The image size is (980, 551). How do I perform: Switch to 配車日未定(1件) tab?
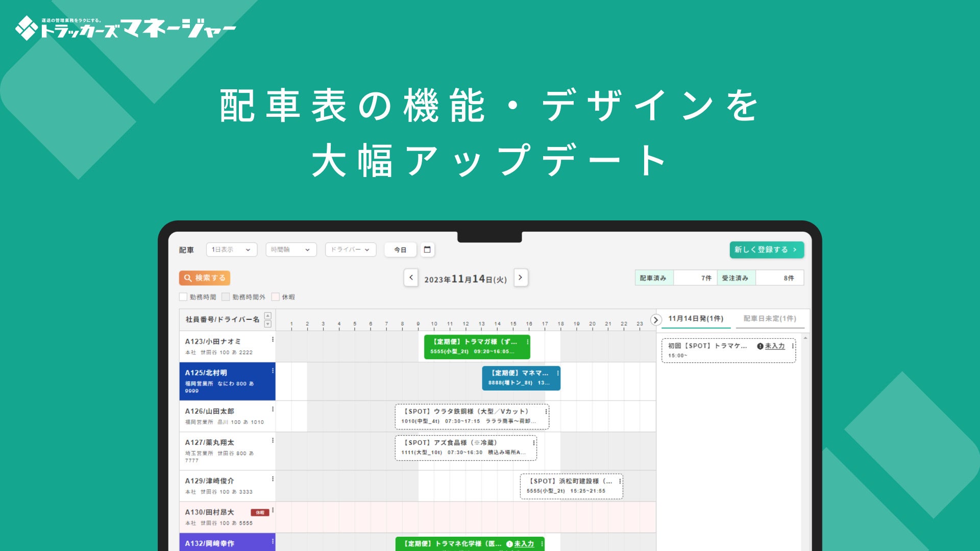(769, 319)
